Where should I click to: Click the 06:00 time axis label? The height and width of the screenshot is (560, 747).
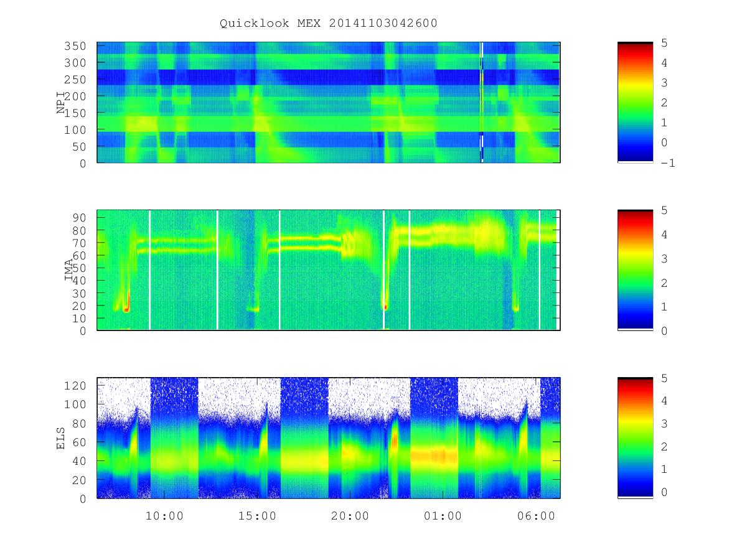[x=537, y=516]
